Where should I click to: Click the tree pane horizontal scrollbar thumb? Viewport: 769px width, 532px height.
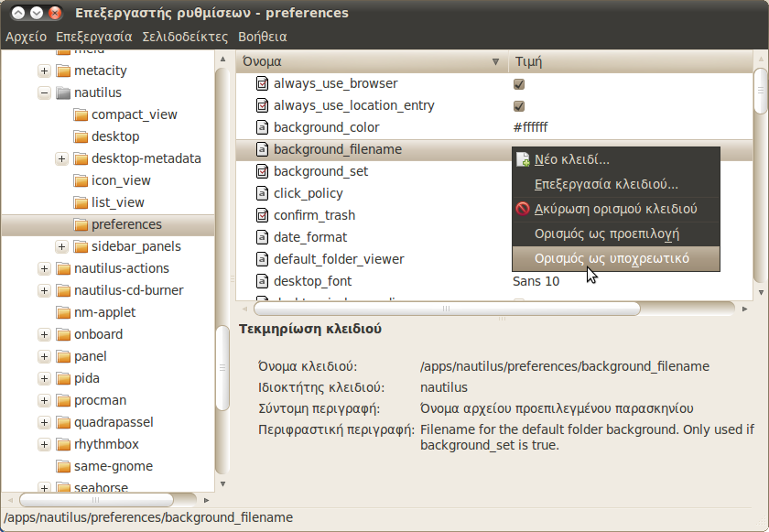click(x=96, y=500)
